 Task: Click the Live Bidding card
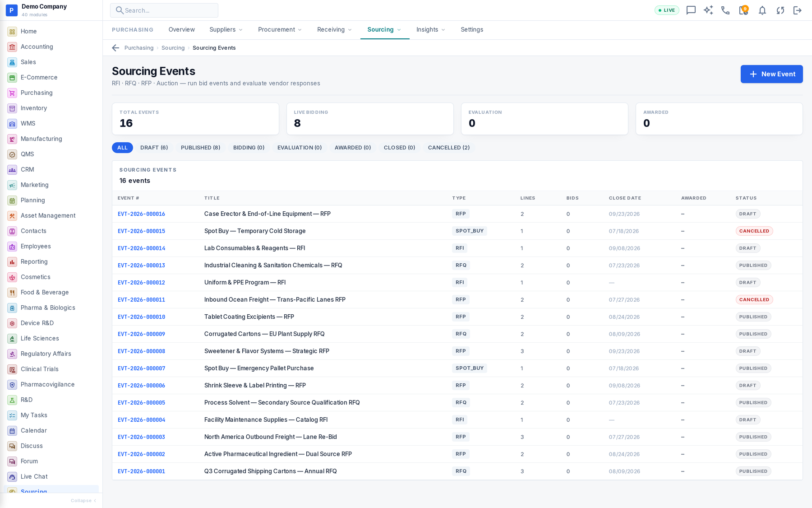pos(370,119)
